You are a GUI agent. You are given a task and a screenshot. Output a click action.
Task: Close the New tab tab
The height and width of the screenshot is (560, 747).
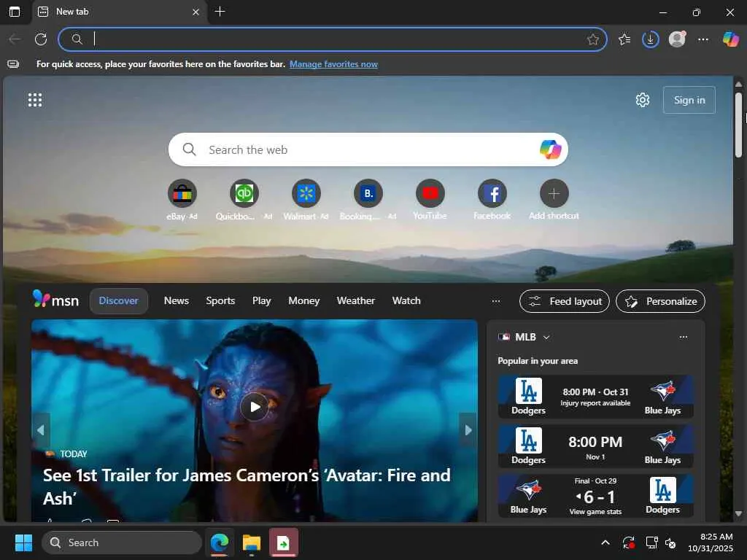(196, 12)
